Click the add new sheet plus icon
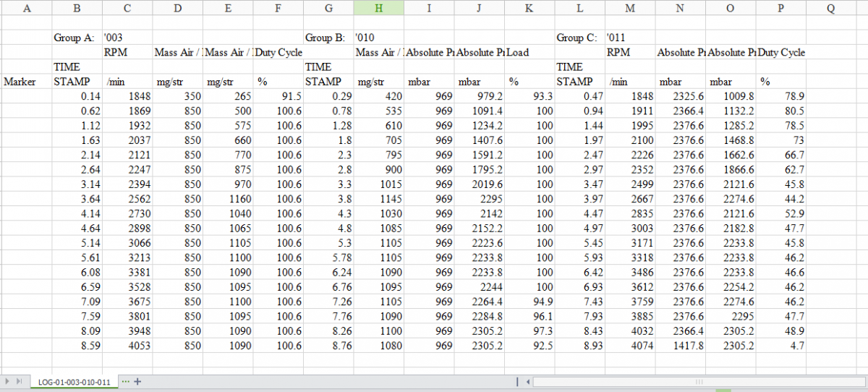 coord(137,381)
